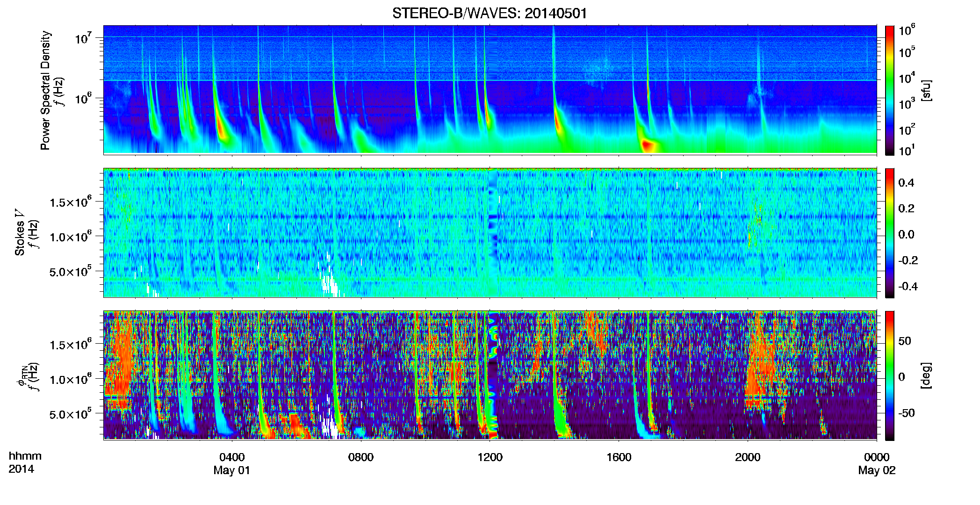This screenshot has height=505, width=980.
Task: Click the 0.4 value on Stokes color bar
Action: click(906, 183)
